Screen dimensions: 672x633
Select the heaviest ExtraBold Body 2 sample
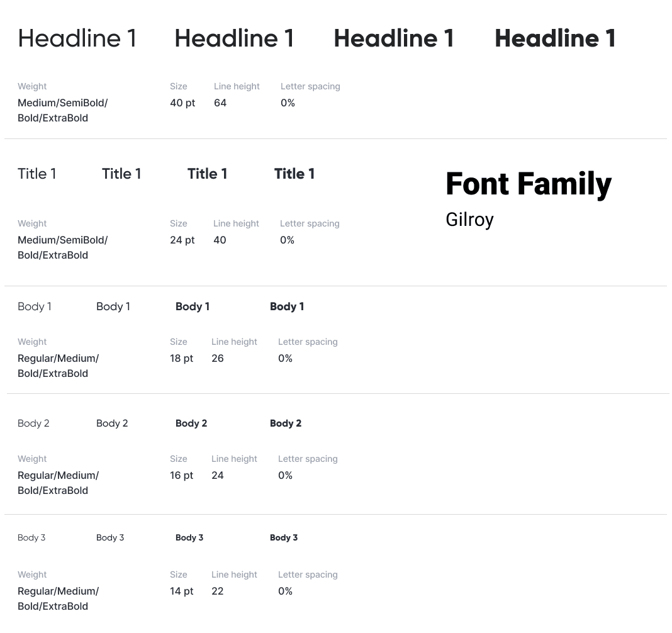pyautogui.click(x=286, y=423)
